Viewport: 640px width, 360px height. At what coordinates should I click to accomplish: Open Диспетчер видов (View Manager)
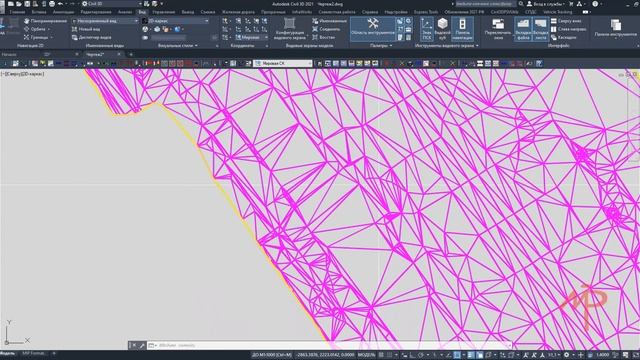(x=91, y=37)
